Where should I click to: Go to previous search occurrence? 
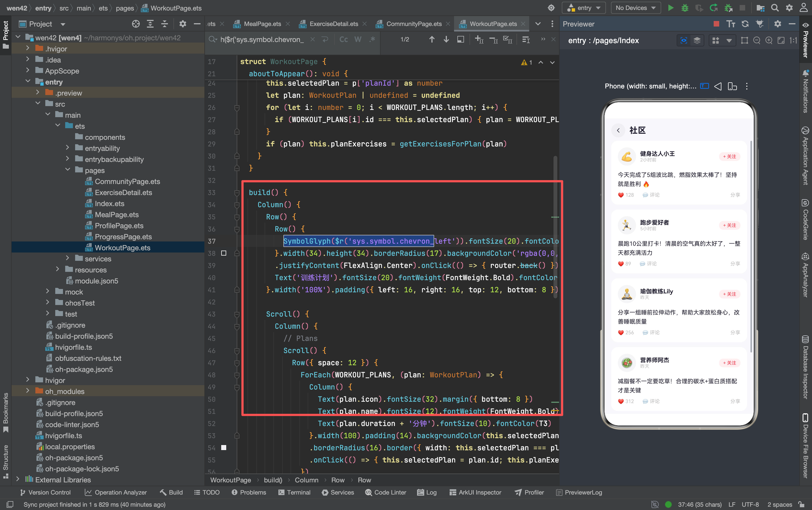[432, 40]
